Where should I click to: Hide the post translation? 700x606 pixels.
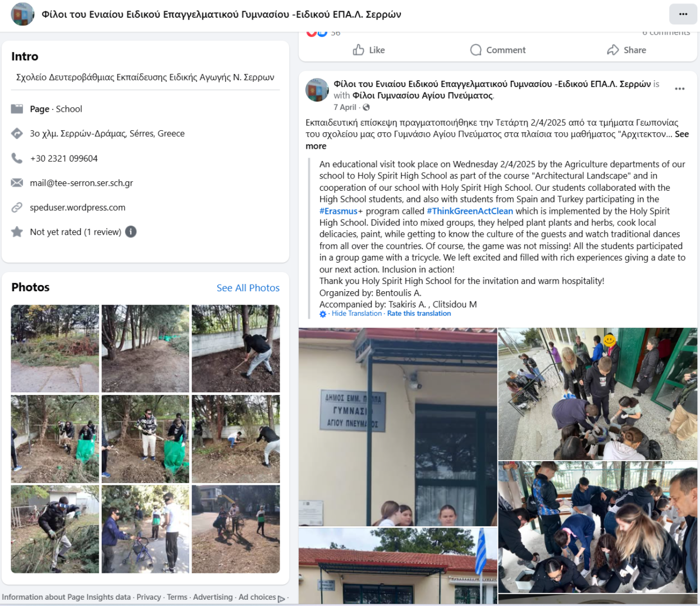[x=356, y=314]
